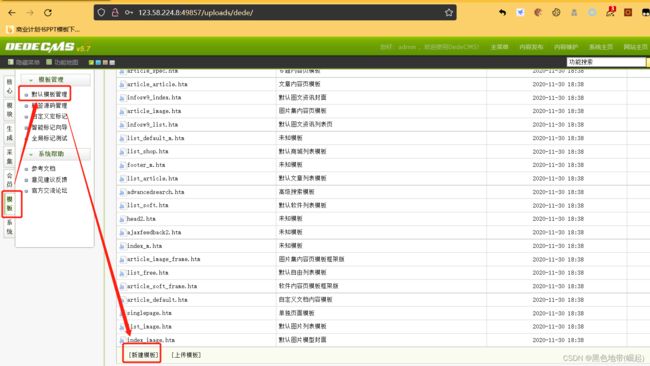Click file icon beside list_free.htm
This screenshot has height=366, width=650.
[x=122, y=273]
